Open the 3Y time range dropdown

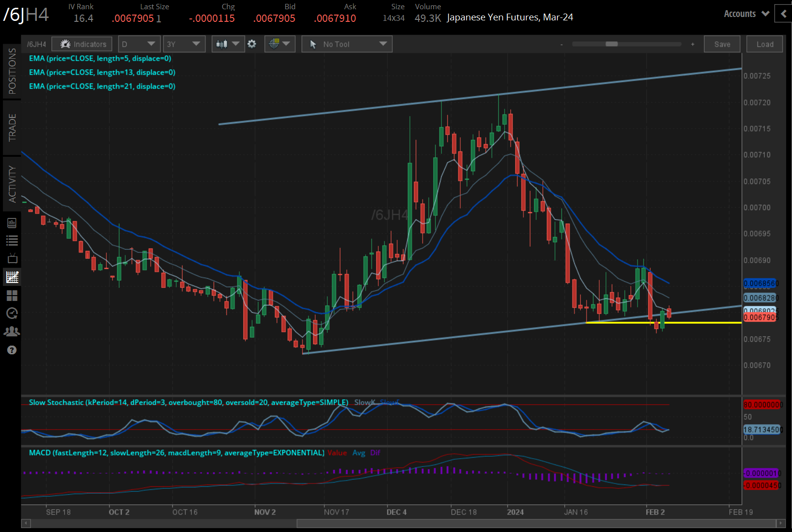click(184, 44)
